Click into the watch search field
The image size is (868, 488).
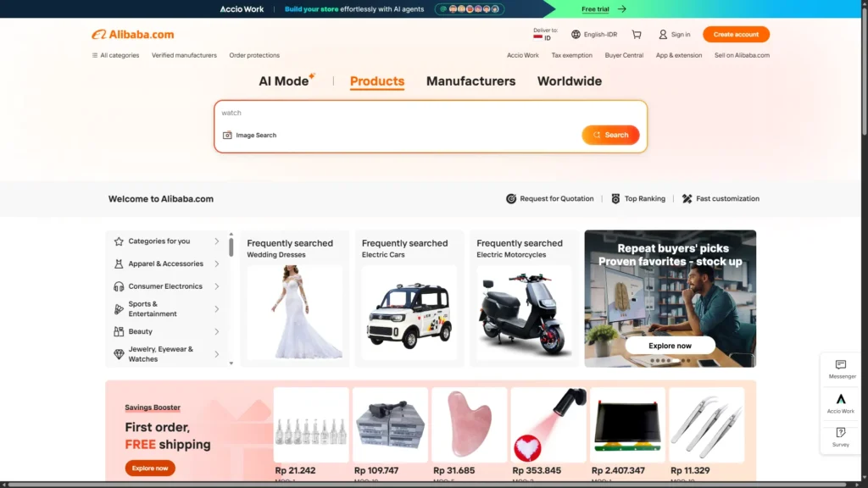click(430, 113)
